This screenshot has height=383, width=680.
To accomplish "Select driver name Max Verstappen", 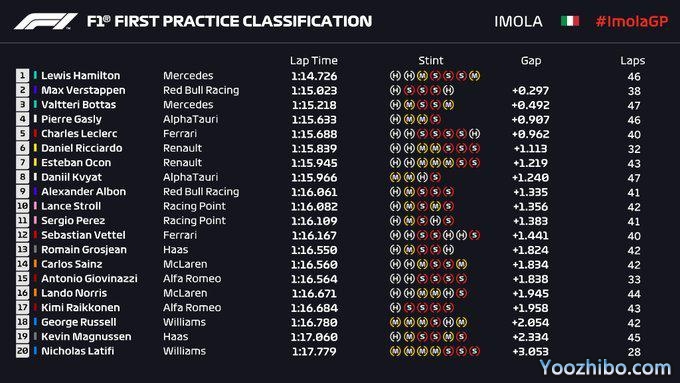I will (x=83, y=90).
